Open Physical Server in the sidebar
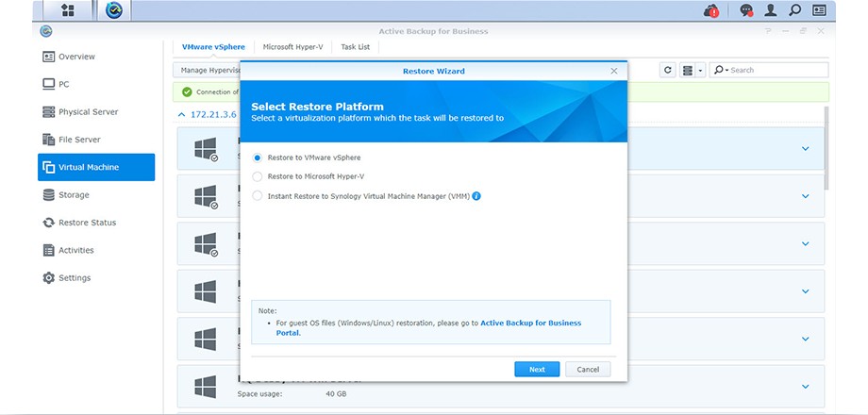Screen dimensions: 868x415 (96, 112)
